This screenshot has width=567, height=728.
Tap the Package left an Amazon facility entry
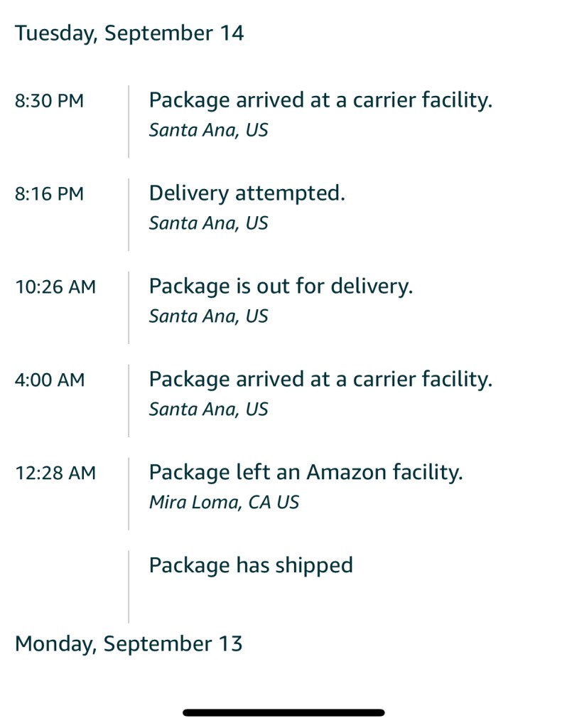[306, 472]
